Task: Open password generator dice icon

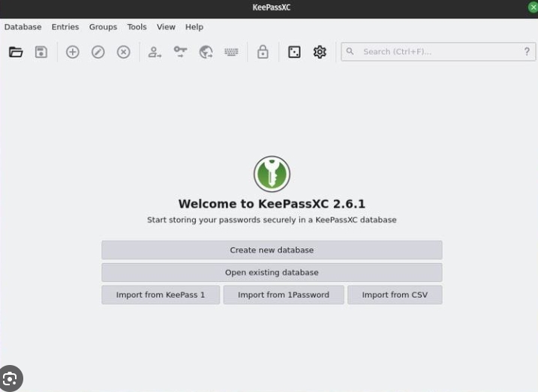Action: [294, 52]
